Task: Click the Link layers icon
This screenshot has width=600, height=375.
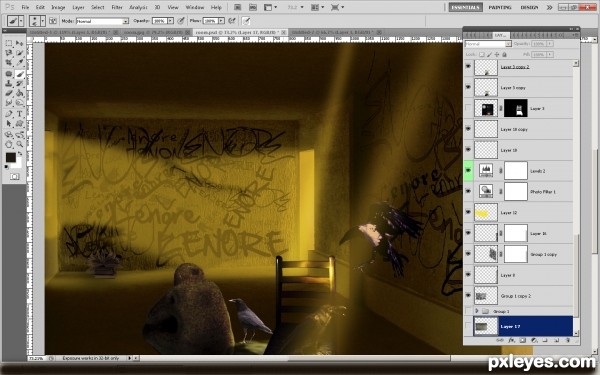Action: tap(500, 340)
